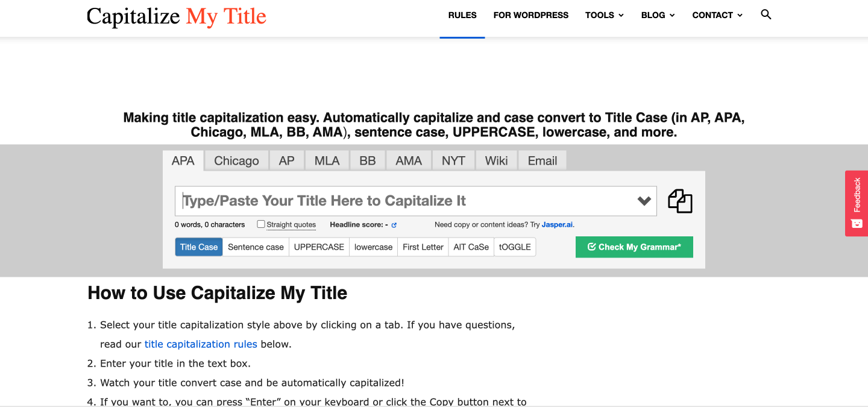Open the site search magnifier icon
This screenshot has width=868, height=407.
[x=766, y=14]
